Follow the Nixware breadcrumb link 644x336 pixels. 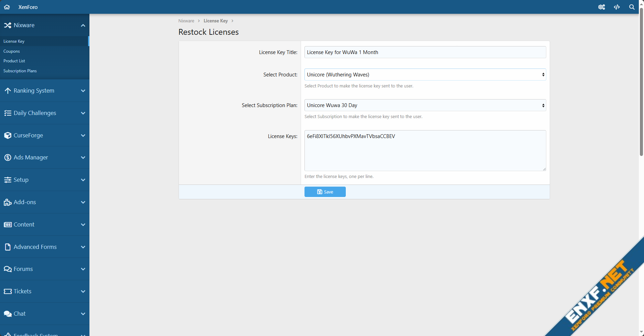186,21
